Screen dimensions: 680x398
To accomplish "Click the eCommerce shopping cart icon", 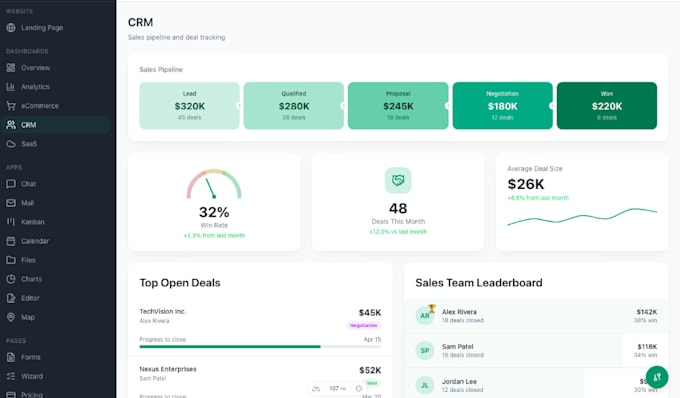I will coord(11,106).
